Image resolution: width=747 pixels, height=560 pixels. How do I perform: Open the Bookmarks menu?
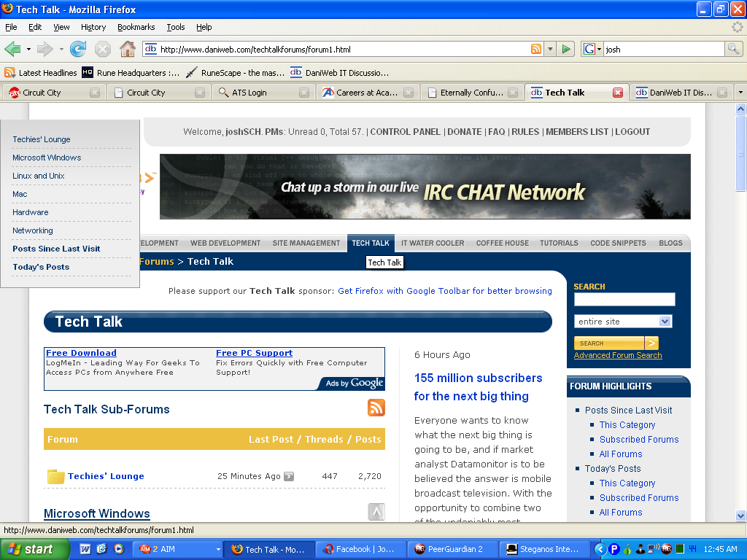[136, 27]
